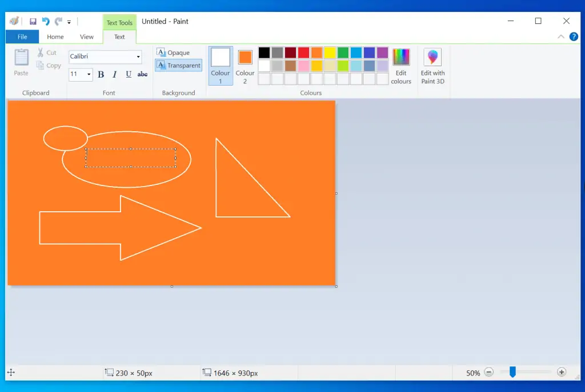585x392 pixels.
Task: Choose the Transparent background button
Action: click(178, 66)
